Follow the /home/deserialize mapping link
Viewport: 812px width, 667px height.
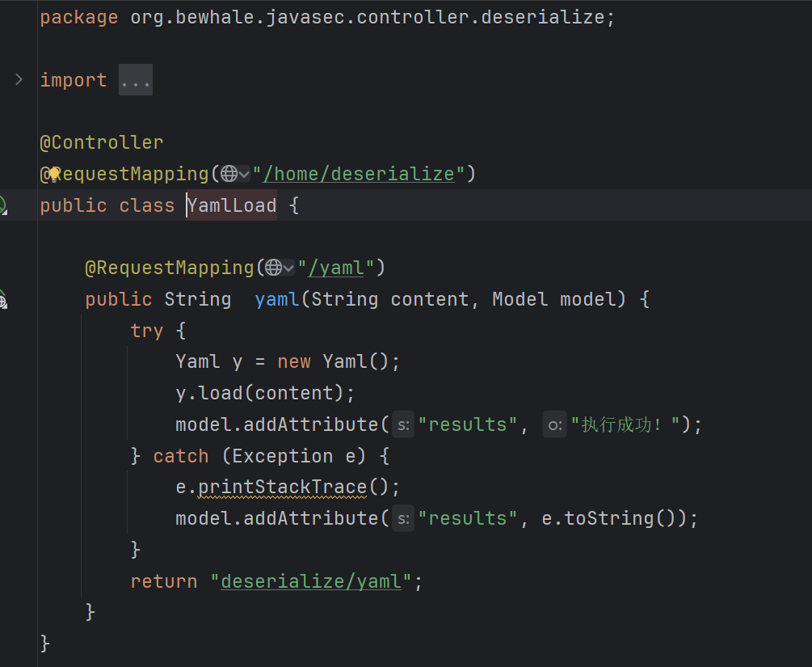[x=359, y=174]
